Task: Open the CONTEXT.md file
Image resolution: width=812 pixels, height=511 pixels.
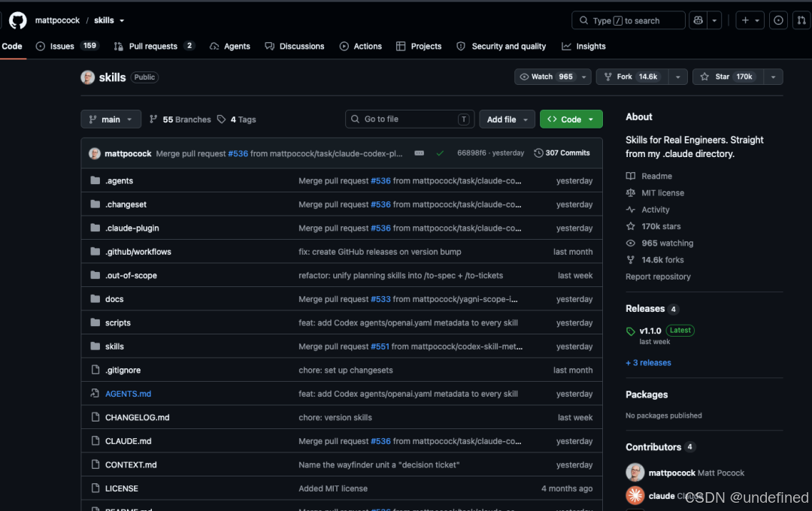Action: [x=131, y=465]
